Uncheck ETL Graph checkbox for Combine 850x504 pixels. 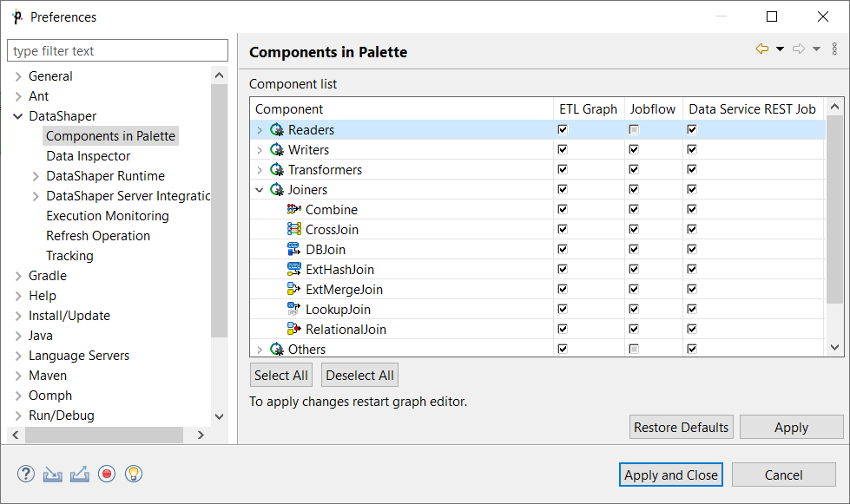pyautogui.click(x=563, y=210)
